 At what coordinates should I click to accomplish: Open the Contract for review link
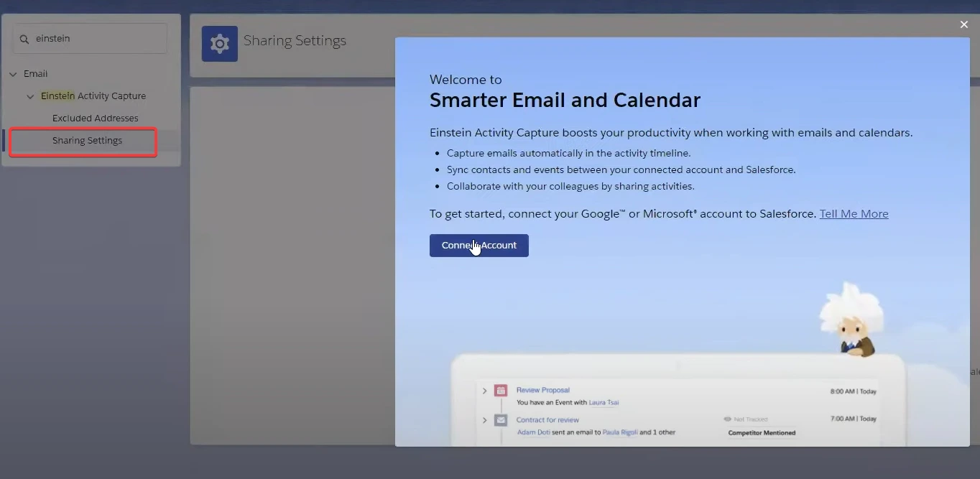(x=547, y=420)
